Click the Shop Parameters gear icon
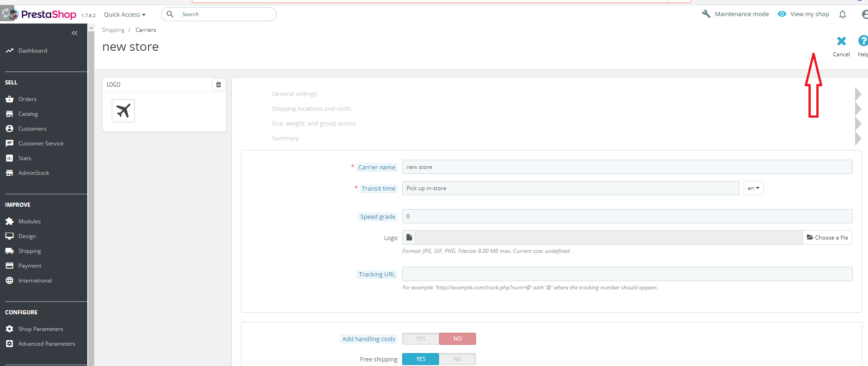 (9, 329)
